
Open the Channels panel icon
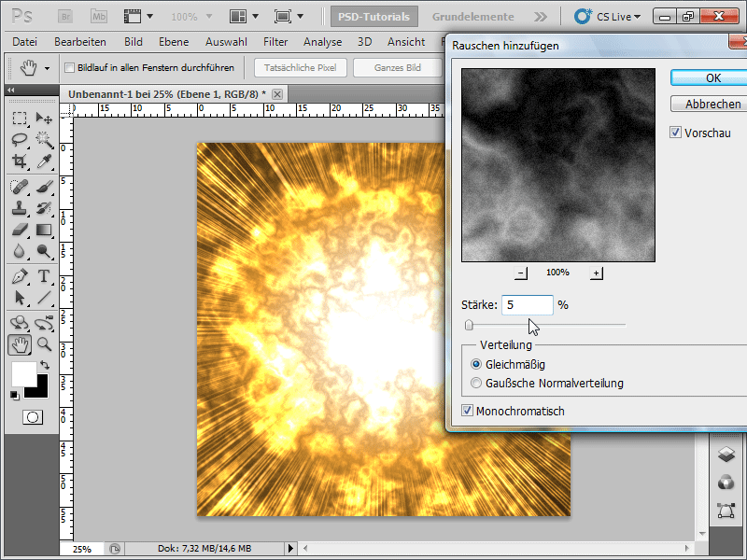pyautogui.click(x=726, y=483)
